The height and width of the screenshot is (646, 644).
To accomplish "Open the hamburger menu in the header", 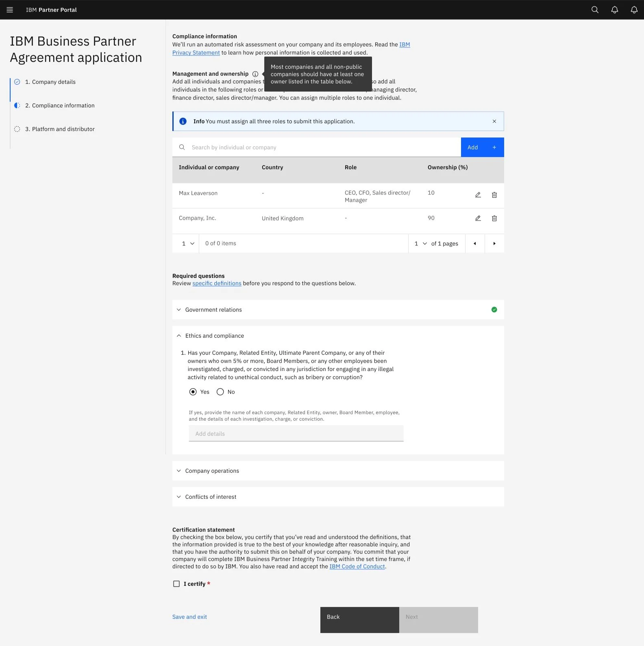I will point(10,10).
